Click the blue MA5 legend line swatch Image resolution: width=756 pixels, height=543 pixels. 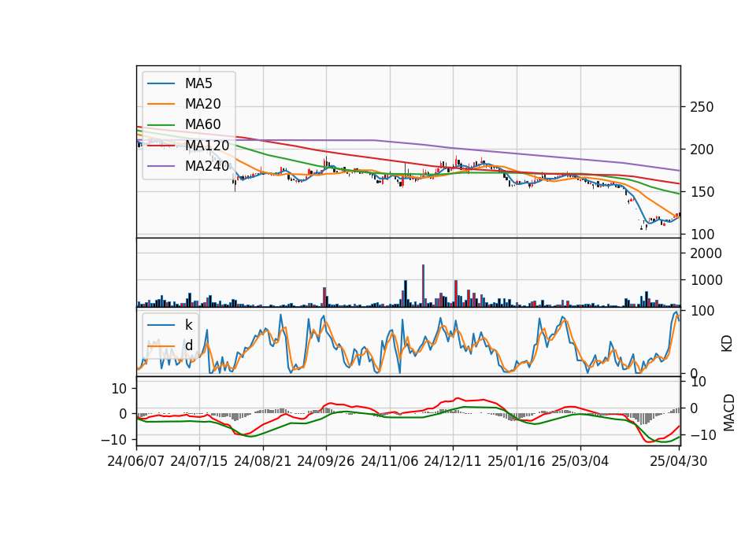[161, 83]
